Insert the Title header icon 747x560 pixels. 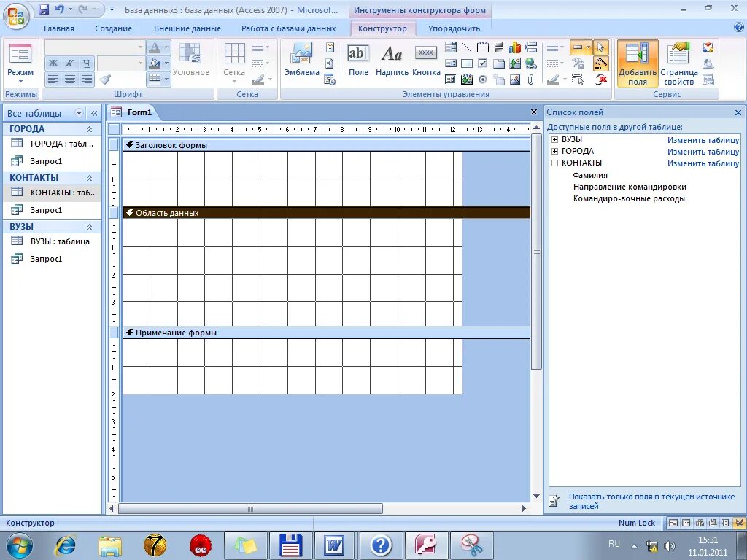(x=330, y=47)
